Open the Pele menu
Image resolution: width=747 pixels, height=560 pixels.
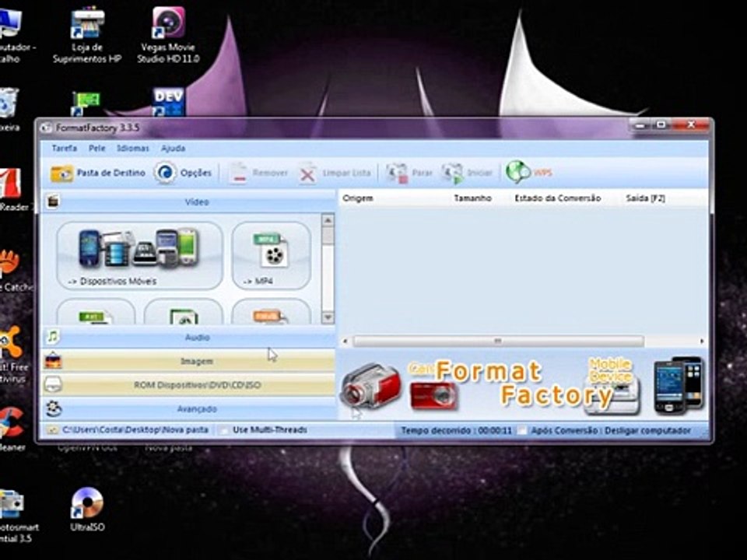coord(96,148)
